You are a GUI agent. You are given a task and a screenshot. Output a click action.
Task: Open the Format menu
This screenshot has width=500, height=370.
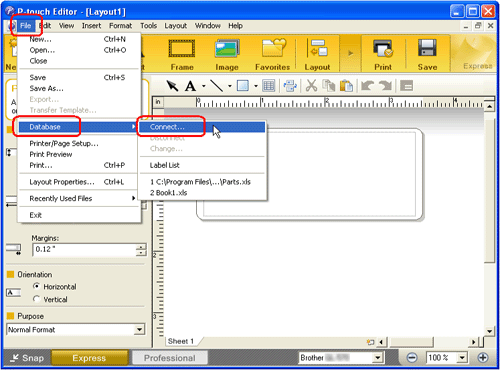[x=120, y=26]
